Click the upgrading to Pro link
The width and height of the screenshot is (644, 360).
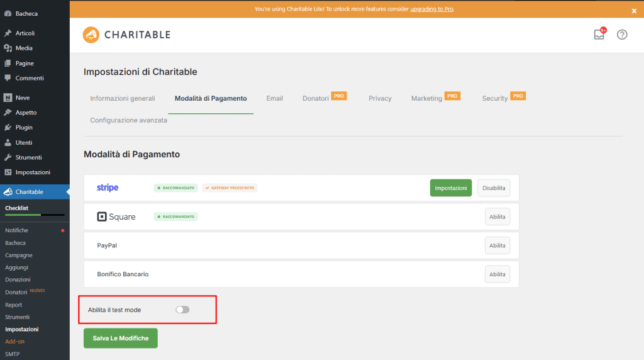tap(431, 9)
